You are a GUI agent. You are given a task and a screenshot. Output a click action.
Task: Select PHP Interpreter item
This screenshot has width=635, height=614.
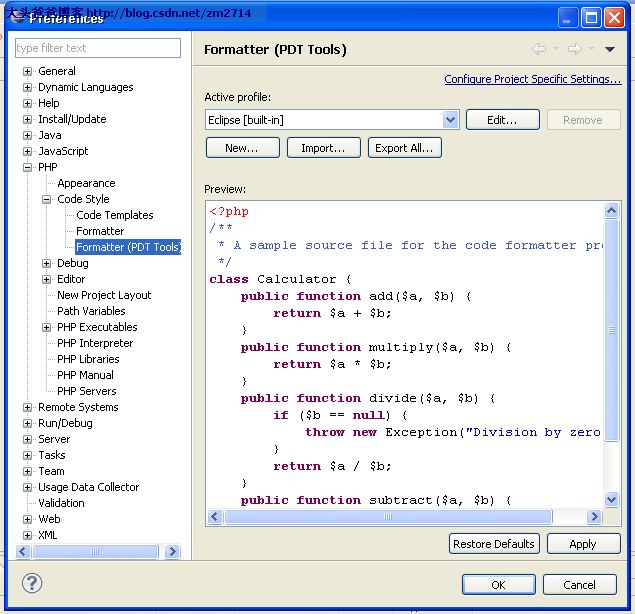coord(95,343)
